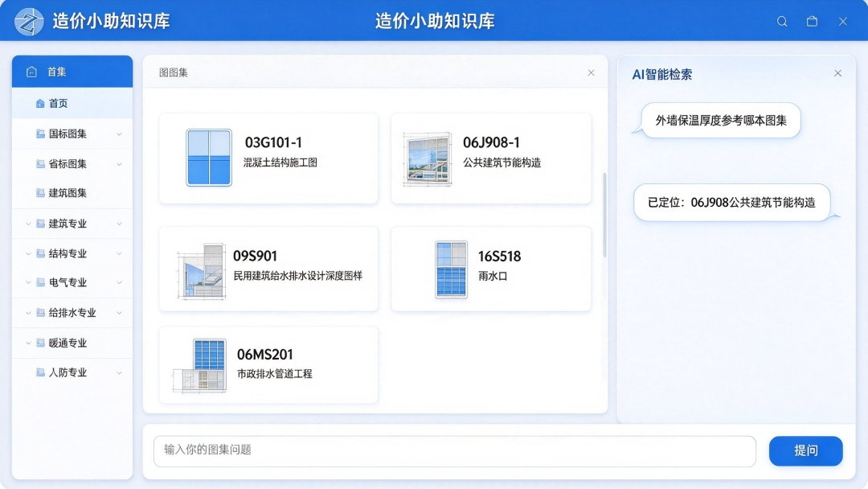Close the window with the title bar X
Screen dimensions: 868x489
tap(842, 21)
